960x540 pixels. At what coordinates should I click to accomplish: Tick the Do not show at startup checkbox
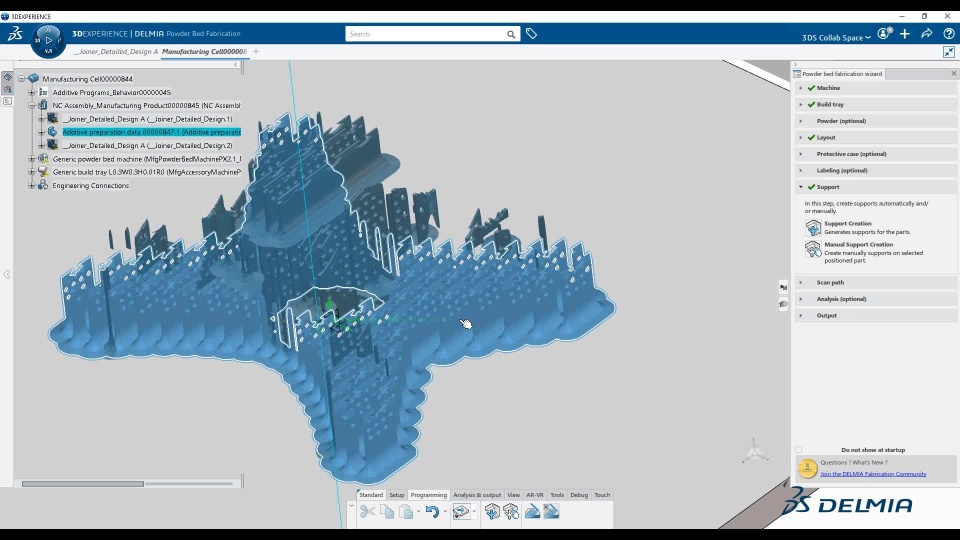(799, 450)
